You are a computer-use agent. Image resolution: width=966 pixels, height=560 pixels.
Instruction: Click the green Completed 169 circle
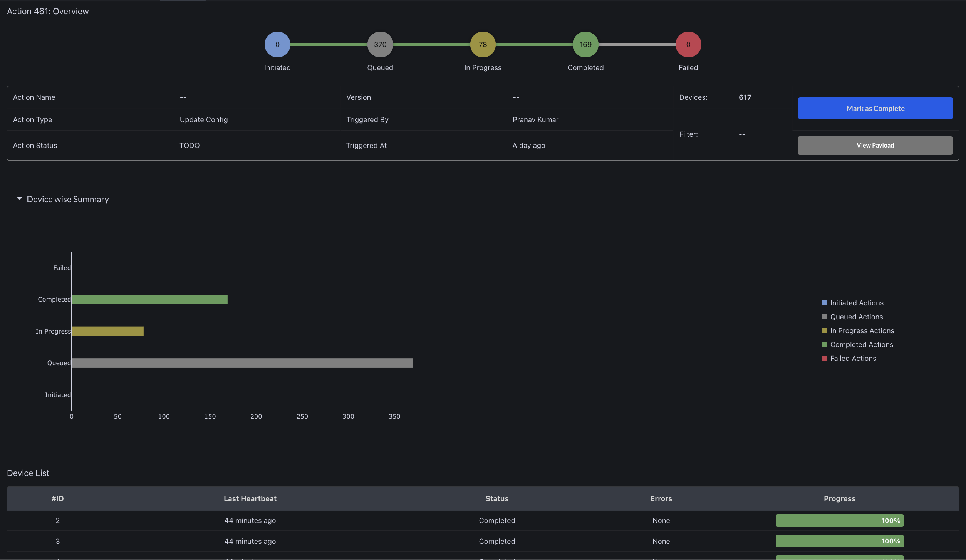point(585,44)
